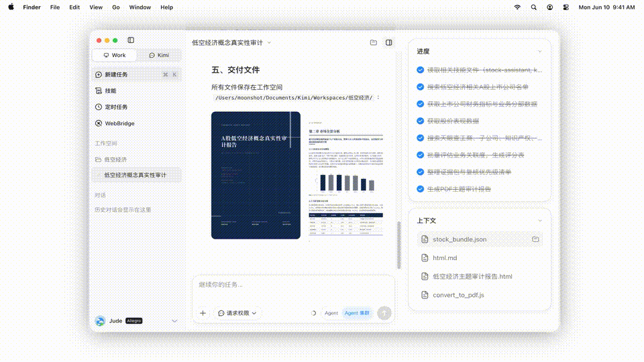This screenshot has height=362, width=644.
Task: Click the html.md file icon
Action: coord(425,258)
